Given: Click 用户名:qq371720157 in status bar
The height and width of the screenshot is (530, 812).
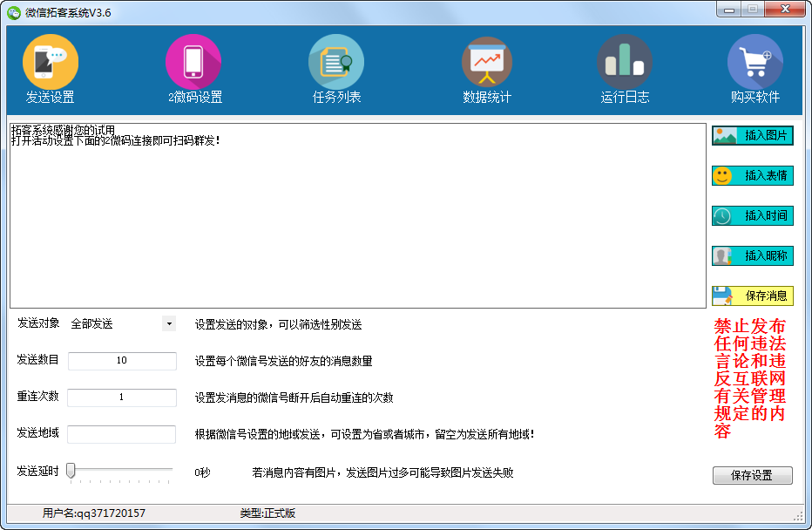Looking at the screenshot, I should click(x=94, y=513).
